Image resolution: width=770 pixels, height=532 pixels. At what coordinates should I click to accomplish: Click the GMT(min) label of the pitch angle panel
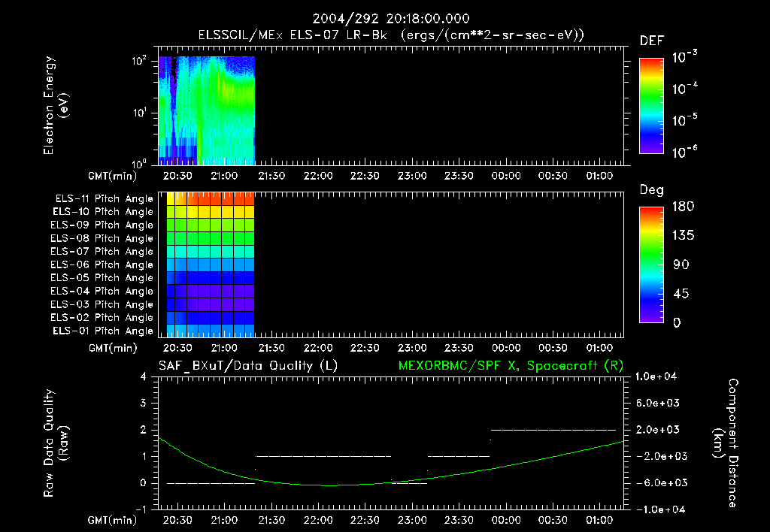(x=113, y=348)
